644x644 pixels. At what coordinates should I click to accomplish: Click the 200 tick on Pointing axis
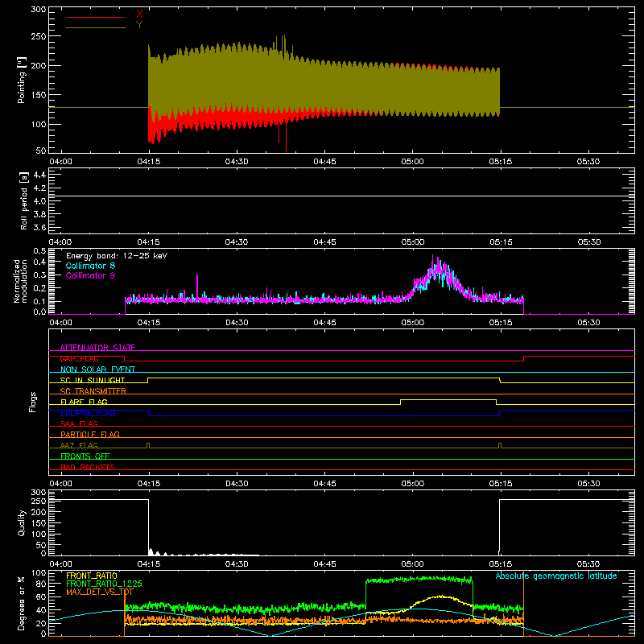click(39, 66)
